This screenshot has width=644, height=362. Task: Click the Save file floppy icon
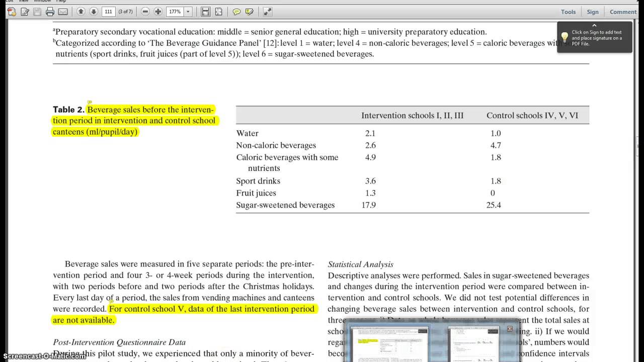pyautogui.click(x=37, y=12)
